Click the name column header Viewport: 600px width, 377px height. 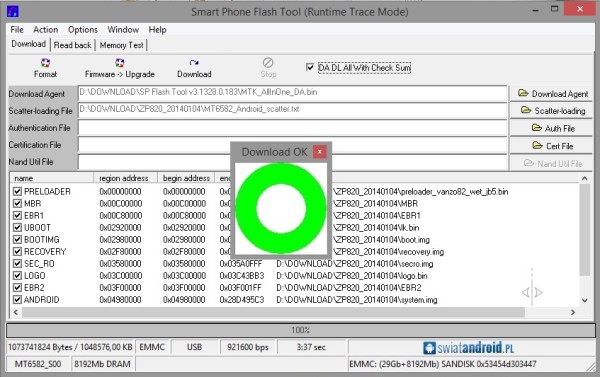tap(52, 178)
